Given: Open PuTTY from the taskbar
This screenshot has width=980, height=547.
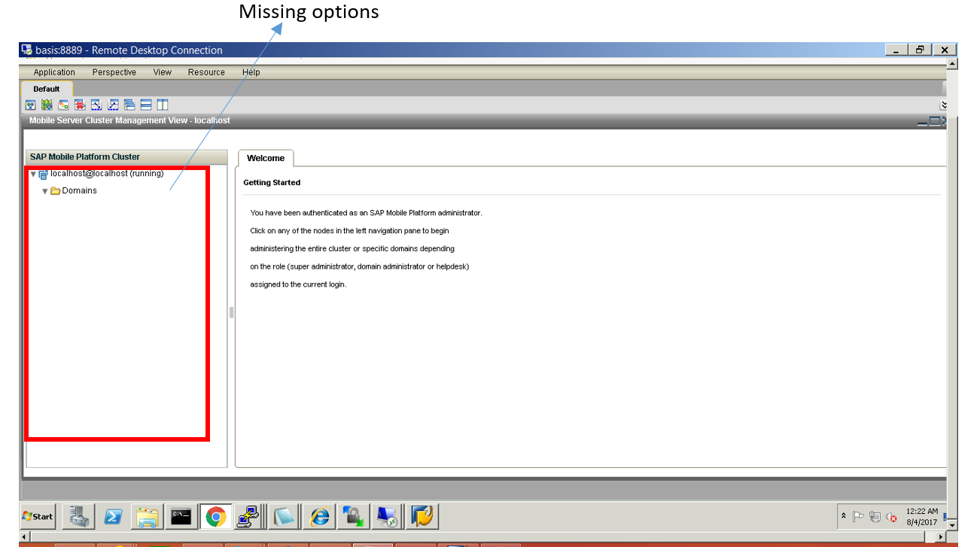Looking at the screenshot, I should click(248, 516).
